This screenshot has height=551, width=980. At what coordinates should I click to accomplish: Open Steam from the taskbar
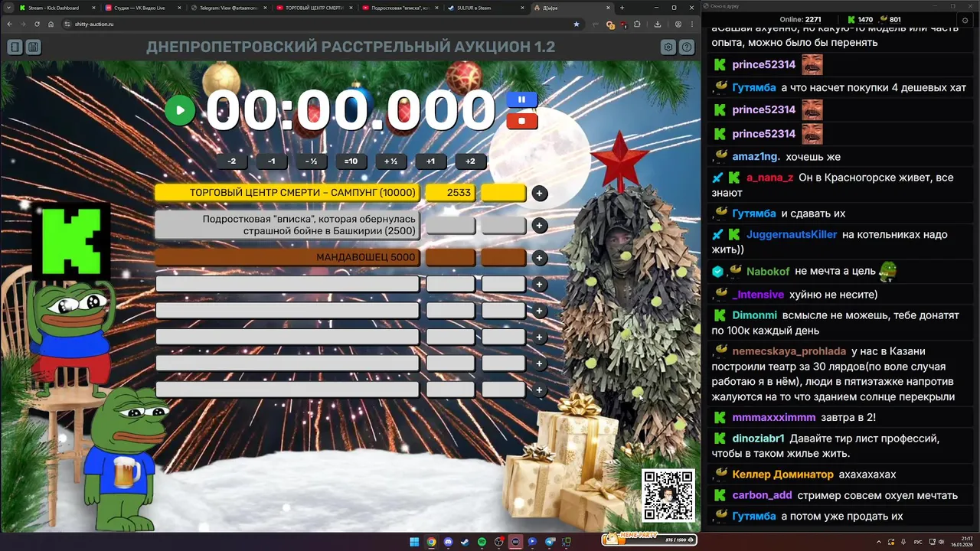pos(465,542)
